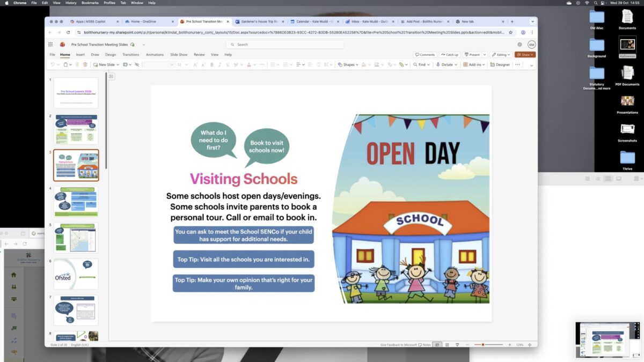
Task: Fit slide to window icon in status bar
Action: tap(531, 344)
